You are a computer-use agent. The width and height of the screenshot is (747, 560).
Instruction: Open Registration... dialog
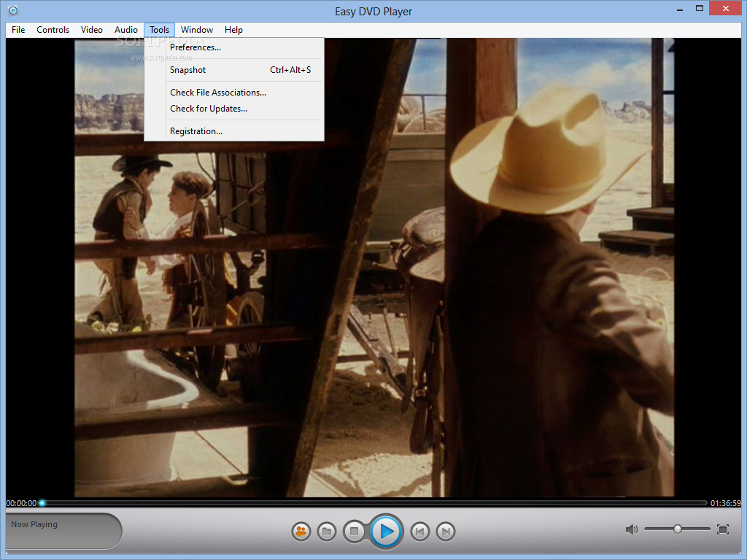pyautogui.click(x=234, y=131)
